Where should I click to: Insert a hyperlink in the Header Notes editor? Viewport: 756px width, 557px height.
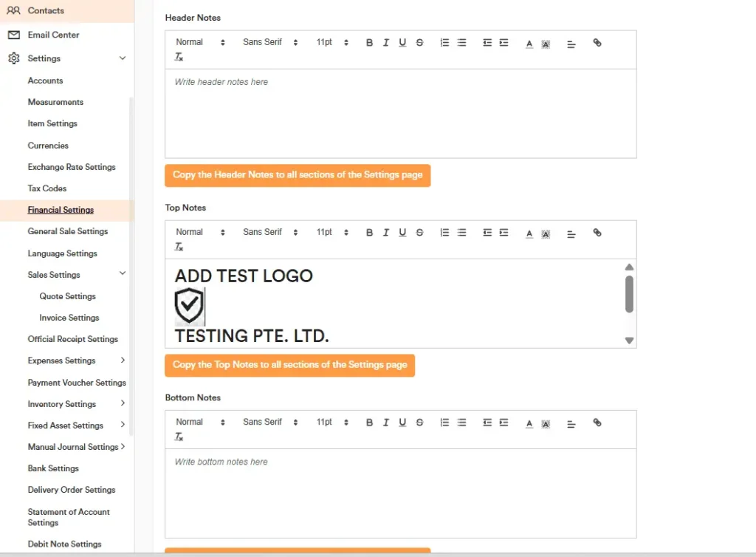597,42
